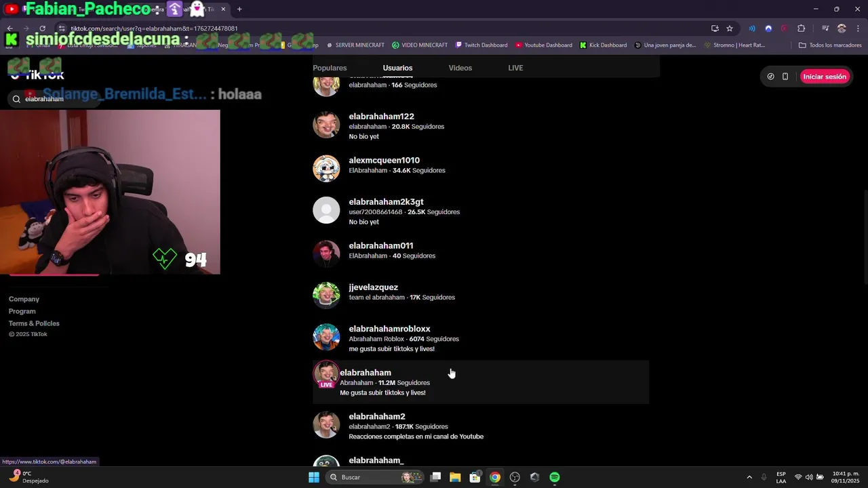Open the jjevelazquez profile avatar
The width and height of the screenshot is (868, 488).
(326, 296)
